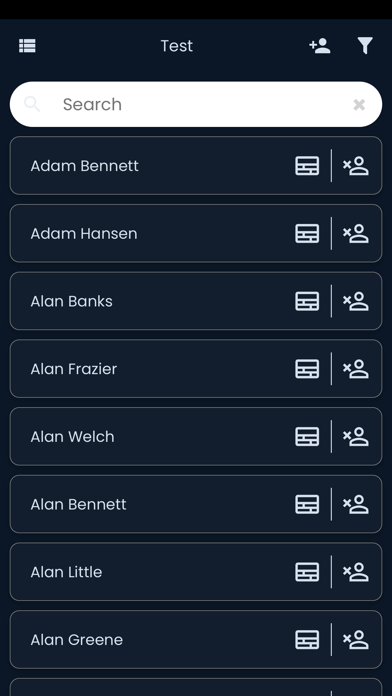Screen dimensions: 392x696
Task: Remove Alan Welch with person-x icon
Action: 356,436
